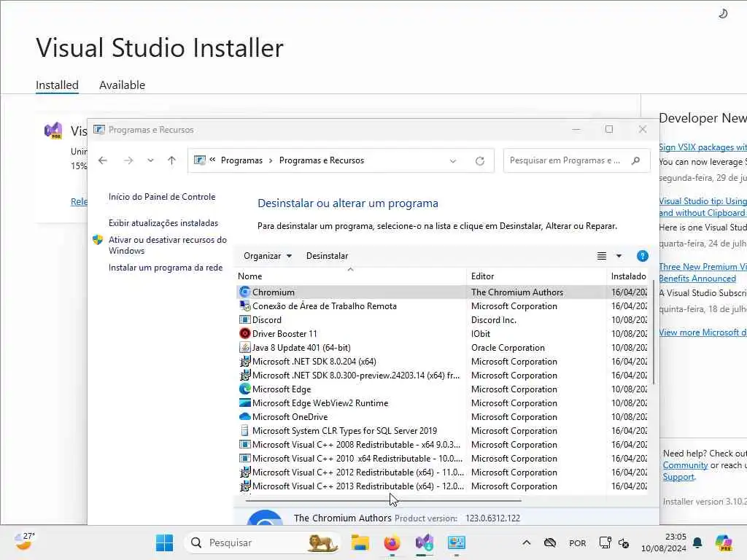747x560 pixels.
Task: Click vertical scrollbar of program list
Action: point(653,332)
